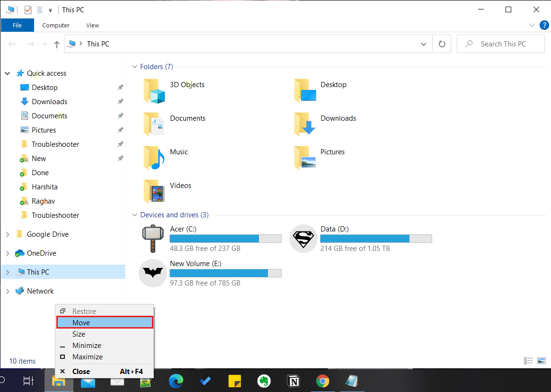The width and height of the screenshot is (551, 392).
Task: Open OneDrive from the navigation pane
Action: (40, 253)
